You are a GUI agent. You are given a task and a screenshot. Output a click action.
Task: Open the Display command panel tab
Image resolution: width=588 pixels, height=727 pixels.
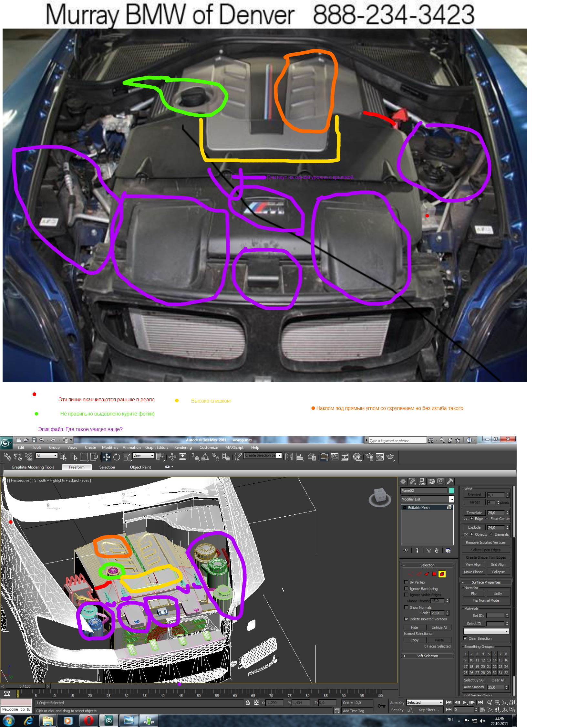coord(441,481)
